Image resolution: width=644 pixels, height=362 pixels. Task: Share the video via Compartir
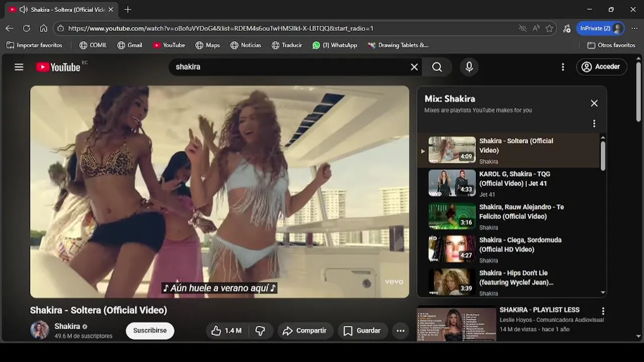(x=305, y=331)
